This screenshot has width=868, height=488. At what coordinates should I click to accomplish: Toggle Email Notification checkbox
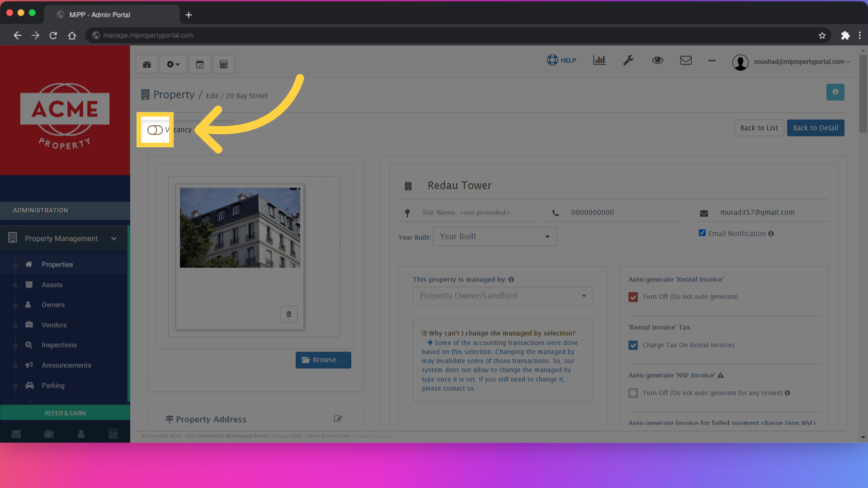(x=702, y=233)
